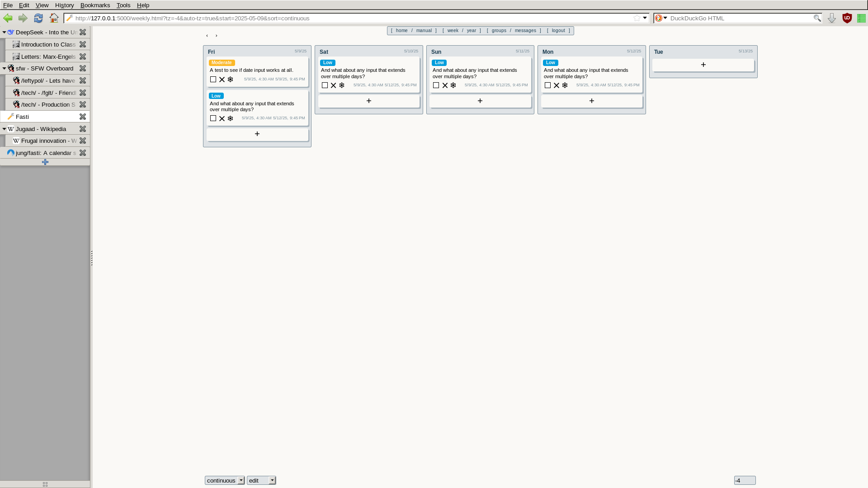Open the continuous sort dropdown

(x=225, y=480)
